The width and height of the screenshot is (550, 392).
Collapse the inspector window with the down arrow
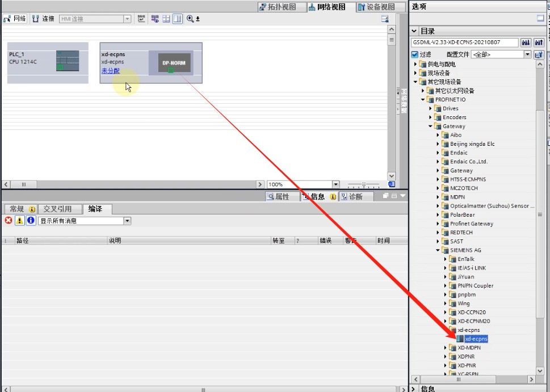pos(402,196)
